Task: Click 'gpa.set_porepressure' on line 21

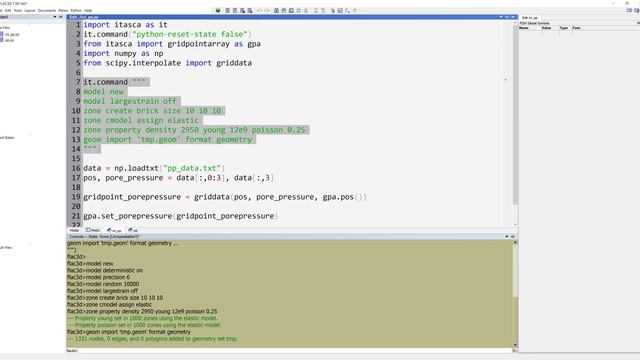Action: click(x=127, y=216)
